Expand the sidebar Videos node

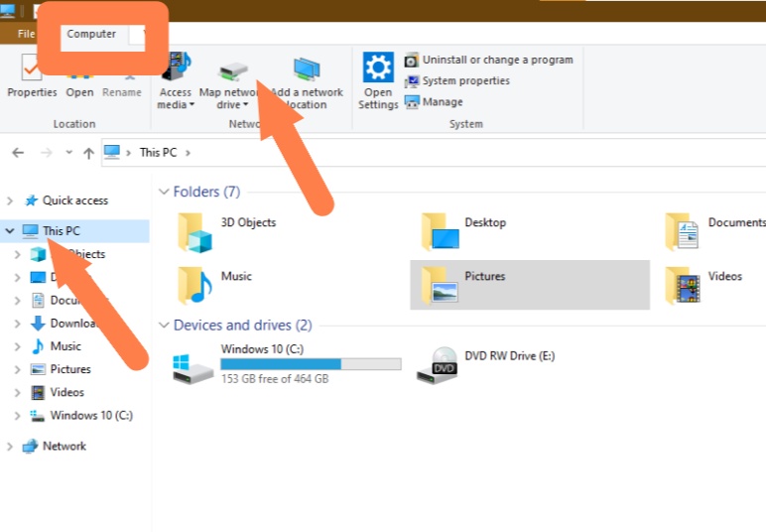click(18, 393)
